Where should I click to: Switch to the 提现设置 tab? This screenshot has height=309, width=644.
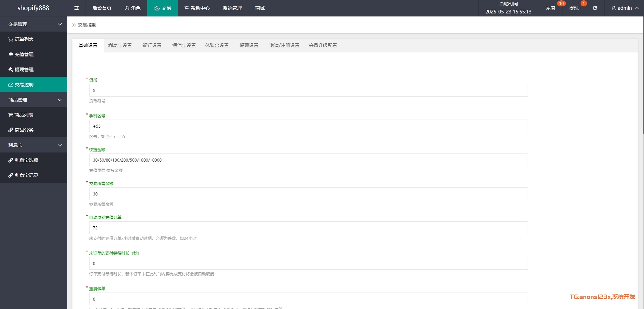249,45
